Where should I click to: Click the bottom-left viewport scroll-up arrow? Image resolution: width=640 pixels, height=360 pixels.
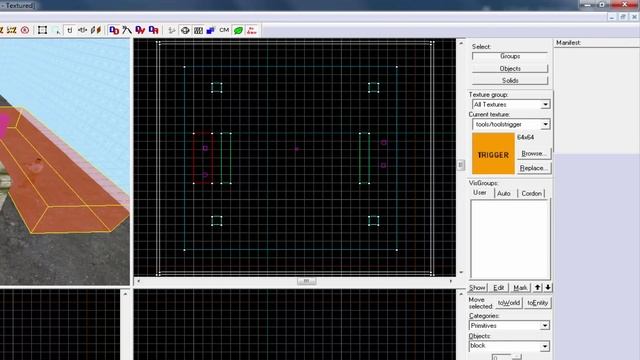[x=125, y=294]
